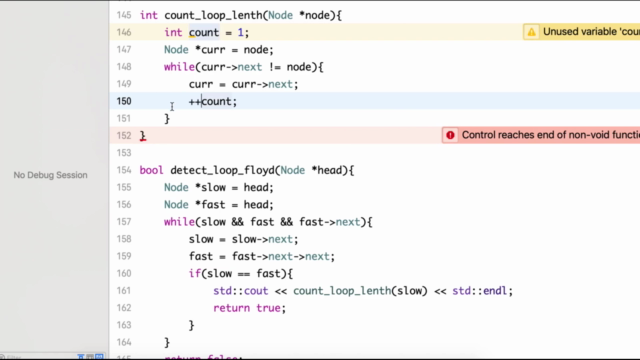Image resolution: width=640 pixels, height=360 pixels.
Task: Click line number 150 in the gutter
Action: point(124,101)
